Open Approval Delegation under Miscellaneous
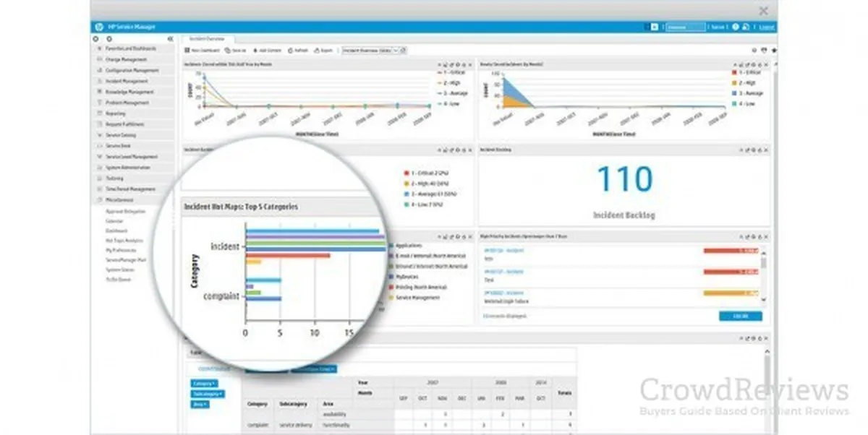The width and height of the screenshot is (868, 435). (125, 211)
